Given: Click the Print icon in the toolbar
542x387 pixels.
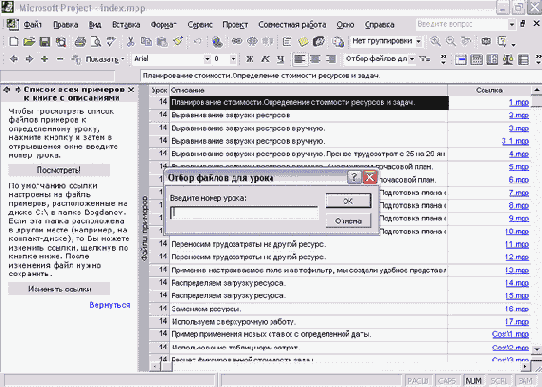Looking at the screenshot, I should [80, 42].
